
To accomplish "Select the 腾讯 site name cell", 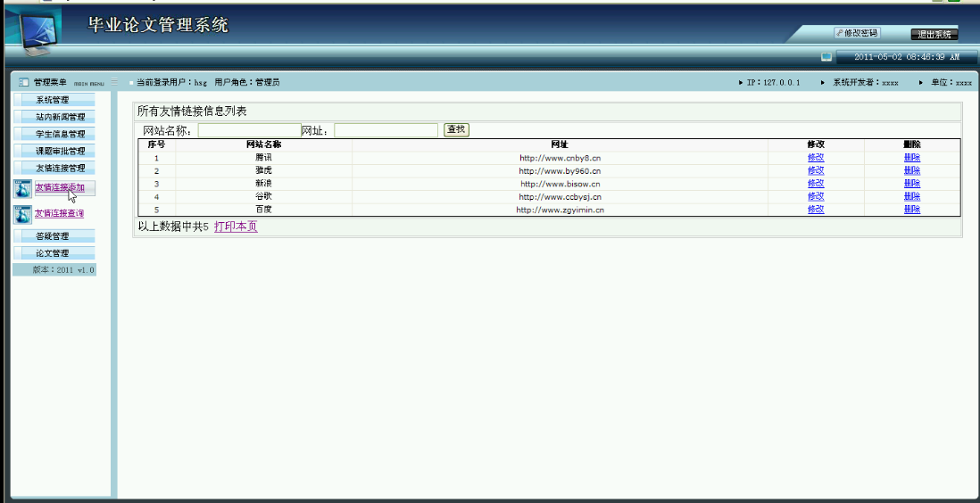I will coord(264,158).
